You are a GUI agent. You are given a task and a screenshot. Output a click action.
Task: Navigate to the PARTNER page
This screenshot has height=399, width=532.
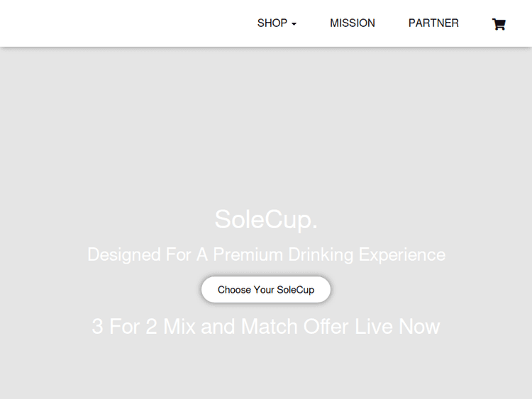pos(433,23)
